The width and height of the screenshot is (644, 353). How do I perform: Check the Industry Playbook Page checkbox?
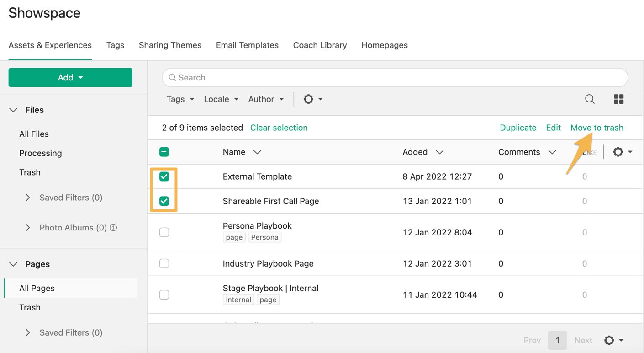click(164, 263)
